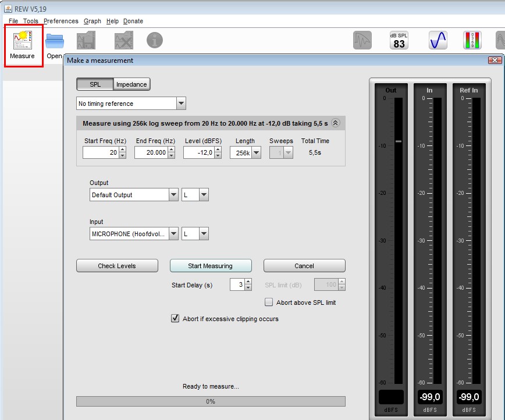Expand the Default Output device dropdown

[173, 195]
